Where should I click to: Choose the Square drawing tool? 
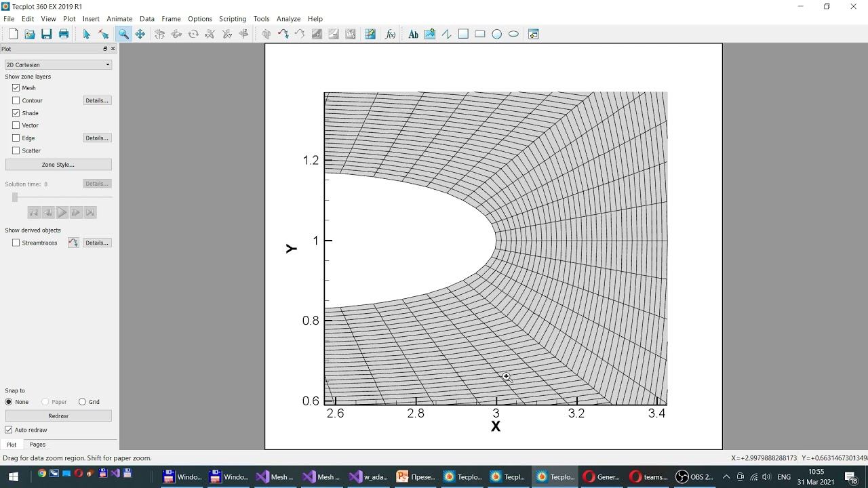tap(463, 34)
